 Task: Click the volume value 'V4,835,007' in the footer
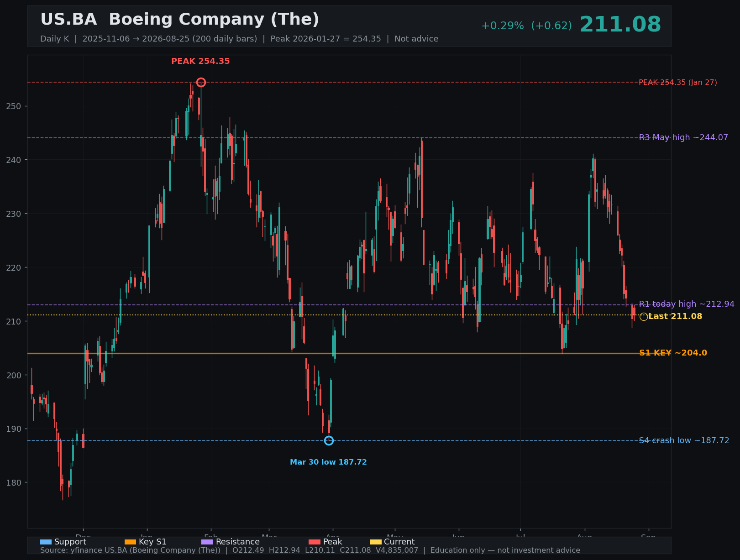(397, 550)
